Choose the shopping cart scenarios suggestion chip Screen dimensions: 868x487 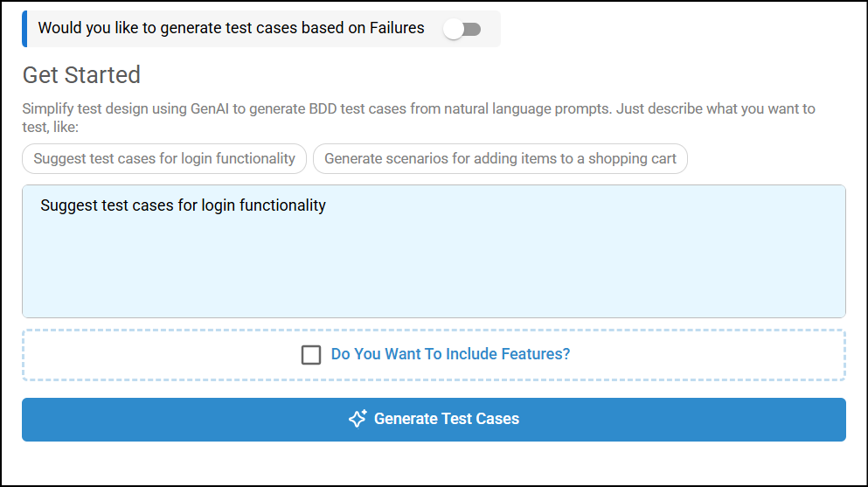pos(500,159)
